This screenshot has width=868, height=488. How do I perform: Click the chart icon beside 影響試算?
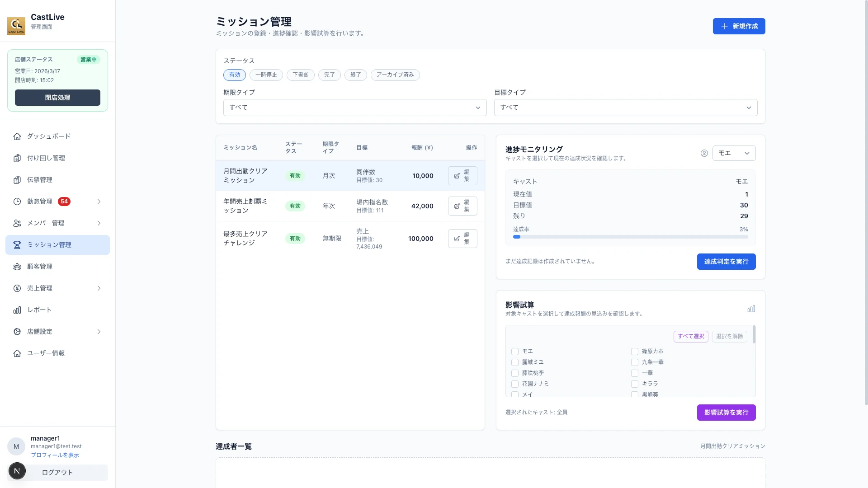[751, 309]
